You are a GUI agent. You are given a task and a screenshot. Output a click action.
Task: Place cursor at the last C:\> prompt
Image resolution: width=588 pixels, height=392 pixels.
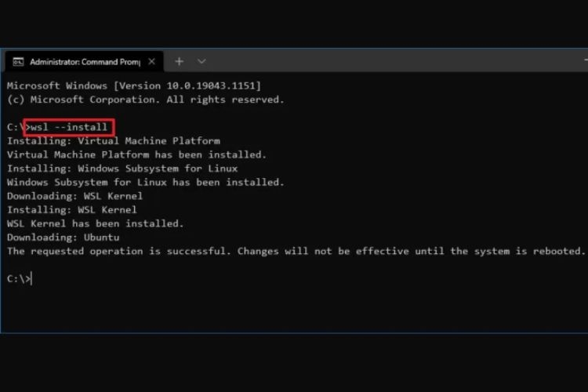pos(20,279)
